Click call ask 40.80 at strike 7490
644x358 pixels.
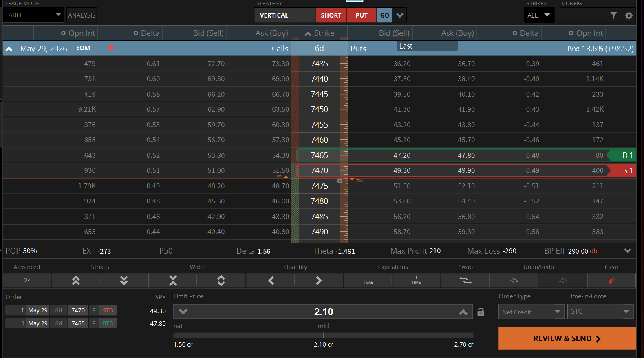click(280, 232)
